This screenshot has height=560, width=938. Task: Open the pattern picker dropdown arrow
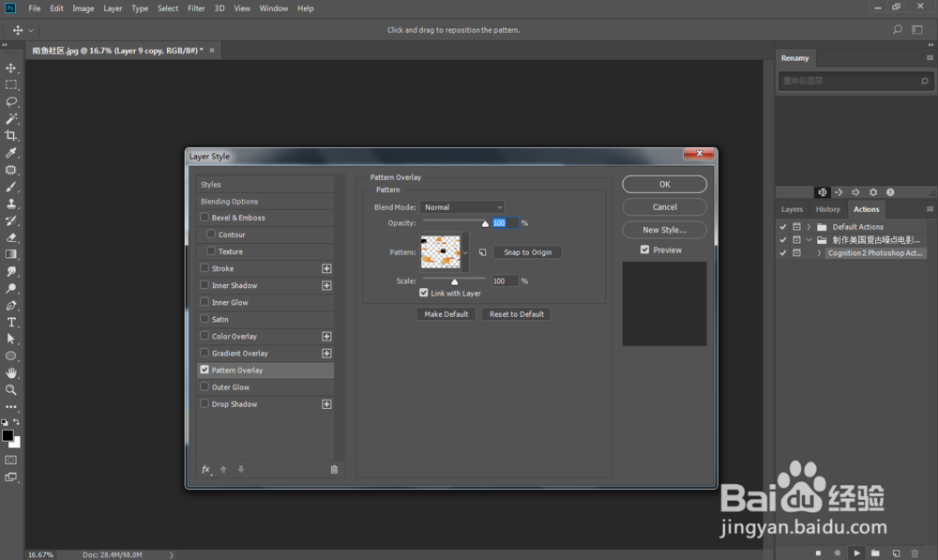pos(465,252)
